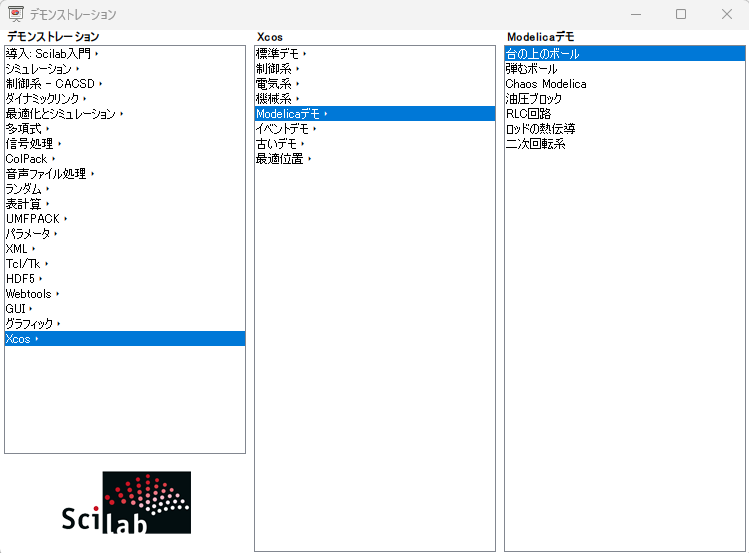Open the 二次回転系 demo
749x553 pixels.
point(625,144)
